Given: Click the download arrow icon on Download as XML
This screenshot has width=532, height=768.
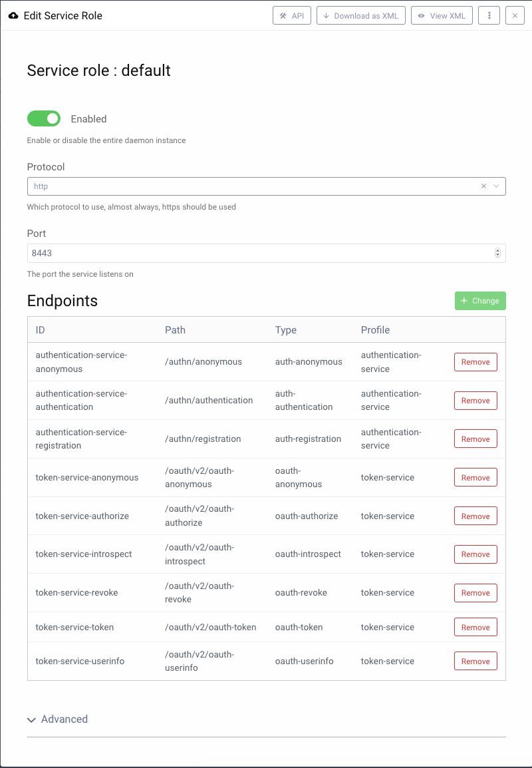Looking at the screenshot, I should 327,15.
